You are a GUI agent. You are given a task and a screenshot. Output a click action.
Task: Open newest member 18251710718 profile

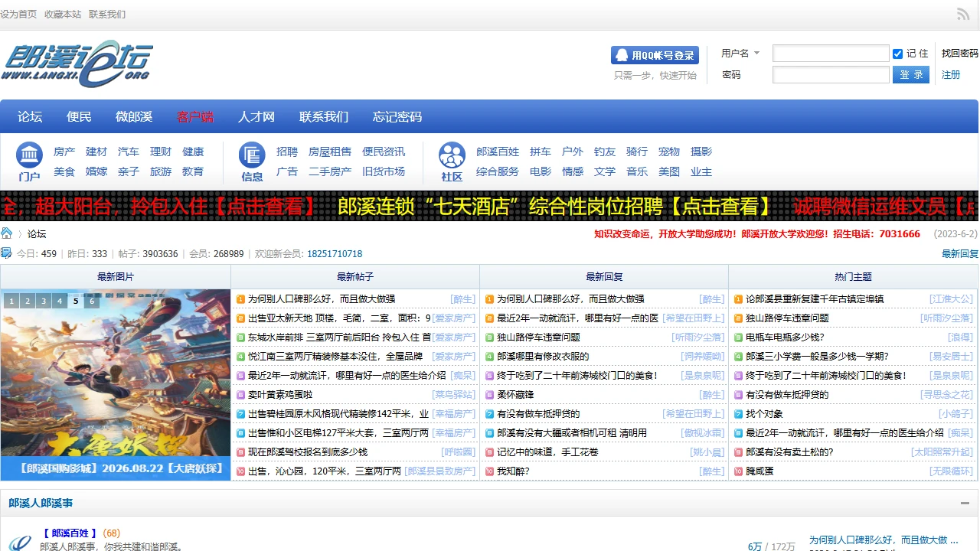335,254
